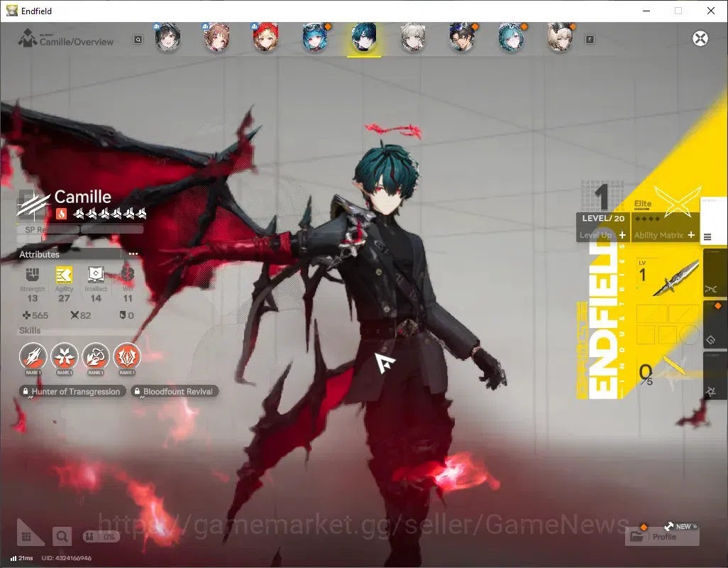The image size is (728, 568).
Task: Select the highlighted Camille avatar
Action: (364, 38)
